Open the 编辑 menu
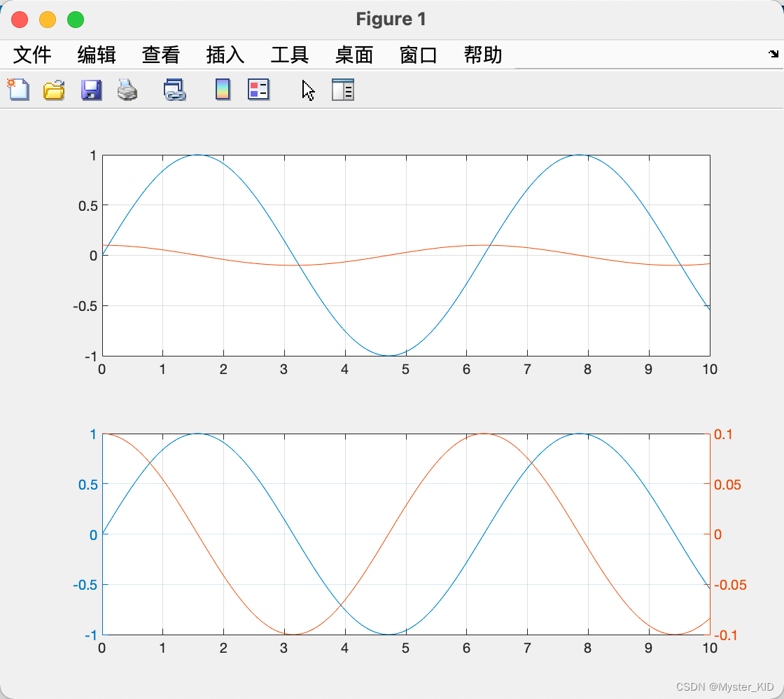The width and height of the screenshot is (784, 699). point(97,55)
